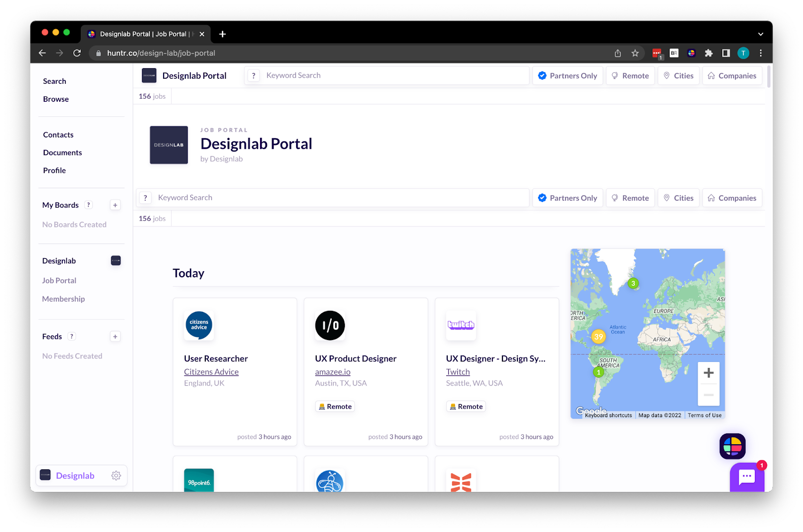Click floating Huntr colorful logo button
The height and width of the screenshot is (532, 803).
[732, 446]
